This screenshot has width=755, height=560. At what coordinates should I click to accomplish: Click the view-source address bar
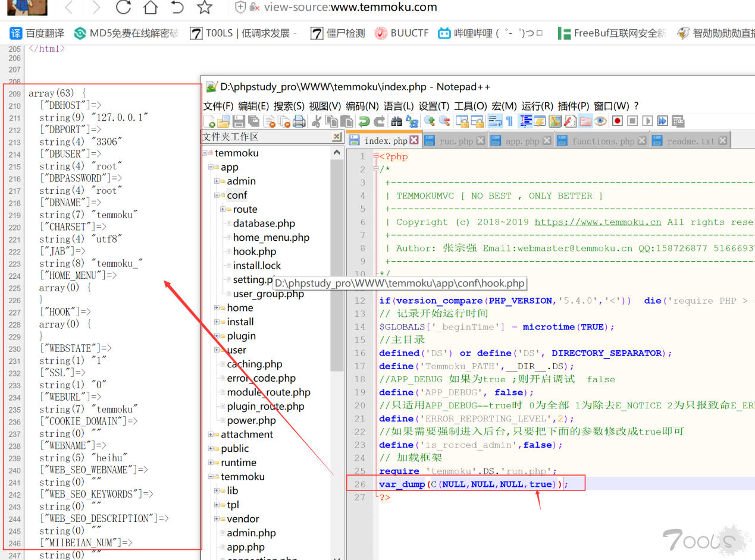click(350, 8)
